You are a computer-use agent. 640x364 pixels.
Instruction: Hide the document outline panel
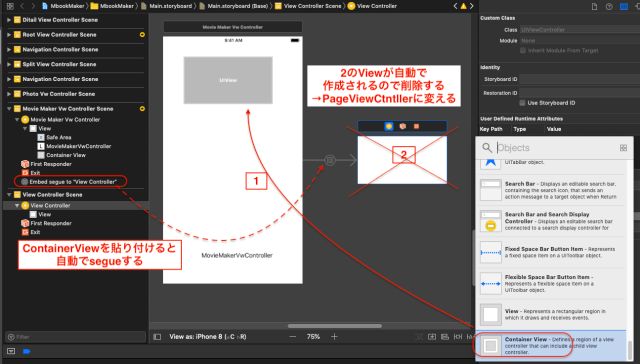pos(157,337)
